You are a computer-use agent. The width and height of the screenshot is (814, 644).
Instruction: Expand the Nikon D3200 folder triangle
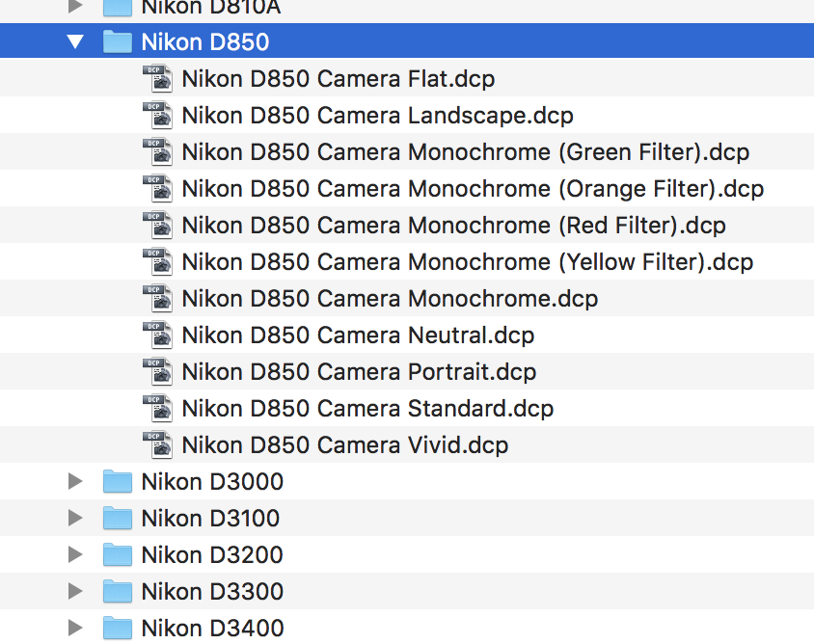(76, 554)
